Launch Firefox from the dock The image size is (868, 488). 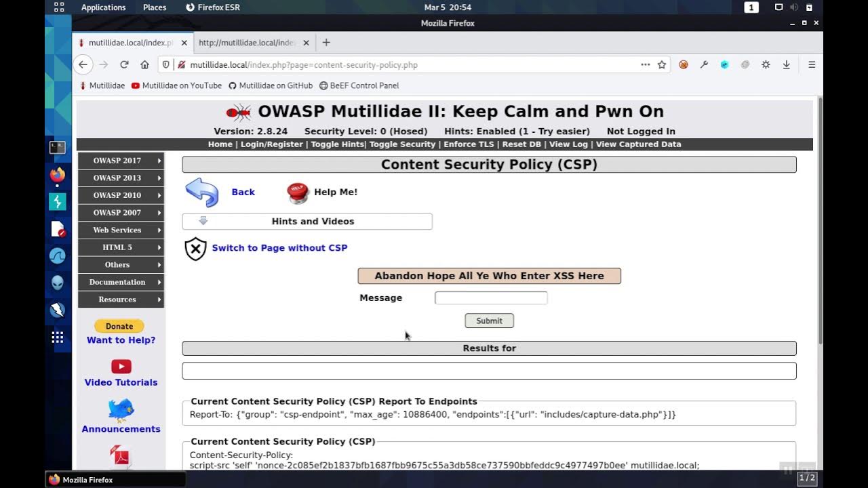[x=58, y=175]
